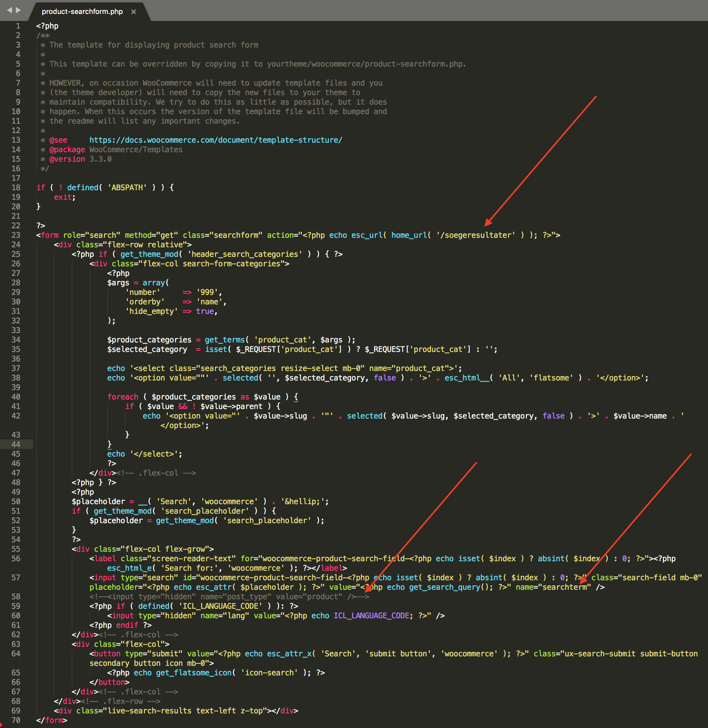Click line number 70 in gutter

(16, 720)
